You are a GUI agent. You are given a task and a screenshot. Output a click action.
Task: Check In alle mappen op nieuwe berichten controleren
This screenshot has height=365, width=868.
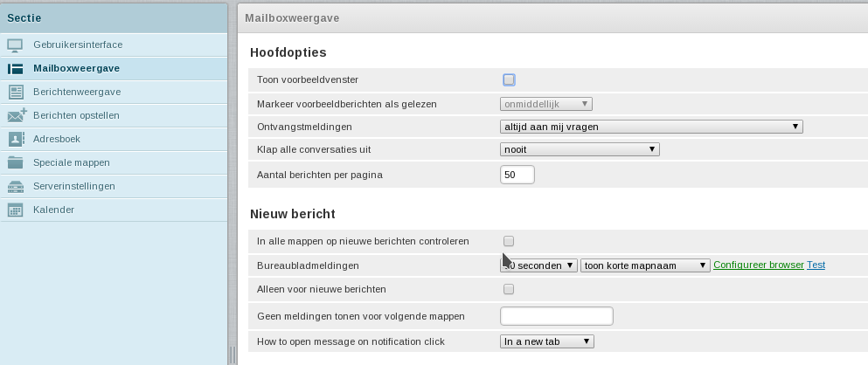tap(509, 241)
